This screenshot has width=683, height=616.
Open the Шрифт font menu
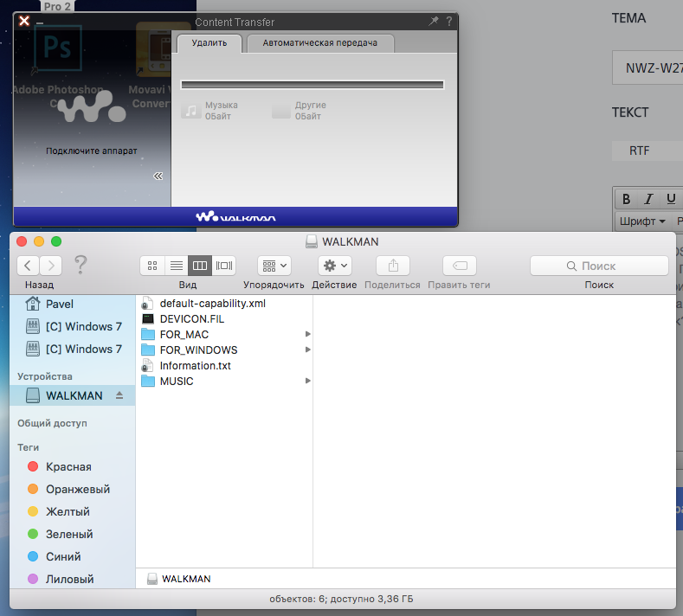[641, 221]
